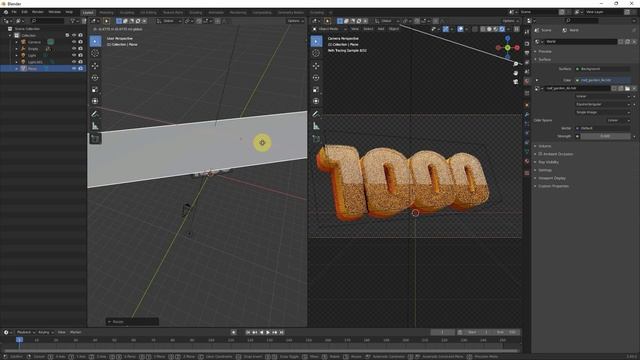640x360 pixels.
Task: Hide Plane in viewport via eye icon
Action: click(x=74, y=69)
